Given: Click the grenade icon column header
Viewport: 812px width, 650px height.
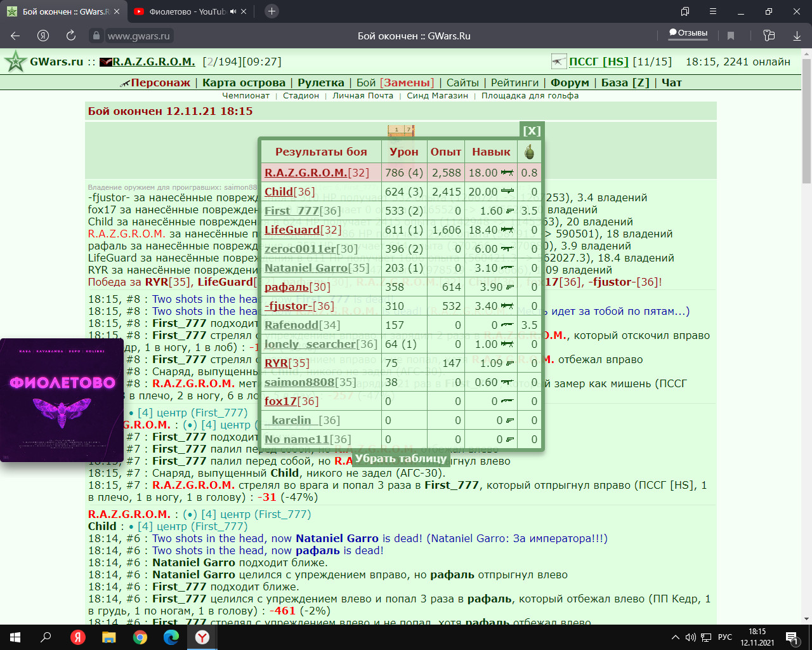Looking at the screenshot, I should [x=529, y=152].
